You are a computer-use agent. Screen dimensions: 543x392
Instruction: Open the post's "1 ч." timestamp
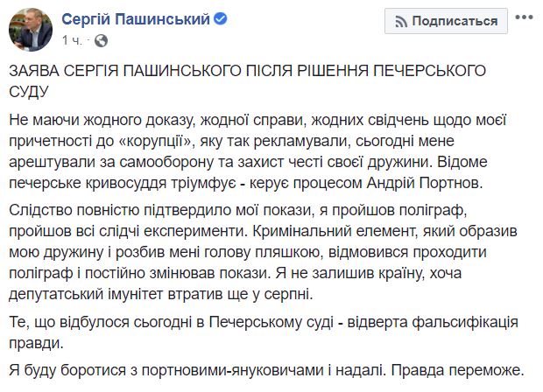[72, 39]
